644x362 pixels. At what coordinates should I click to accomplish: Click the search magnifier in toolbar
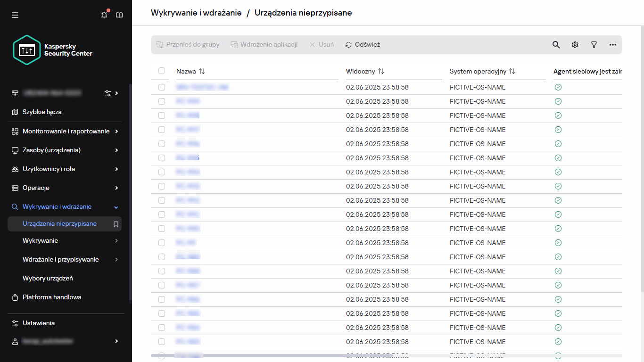[x=556, y=45]
